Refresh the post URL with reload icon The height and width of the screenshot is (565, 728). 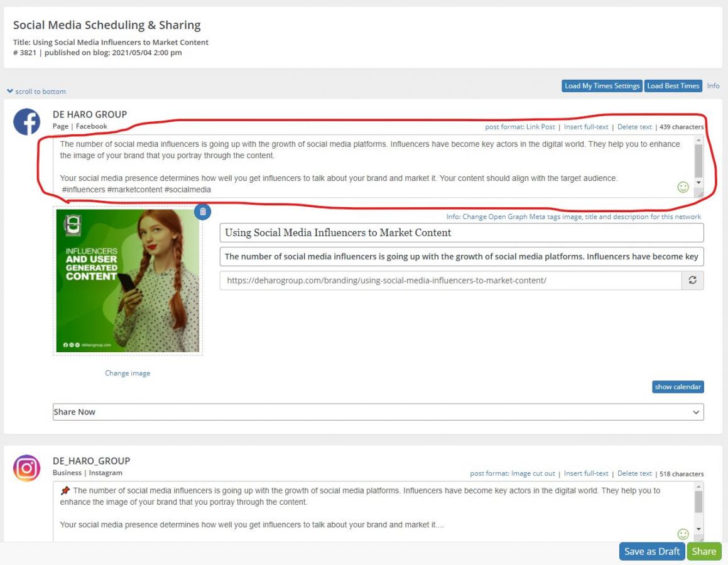[x=692, y=281]
